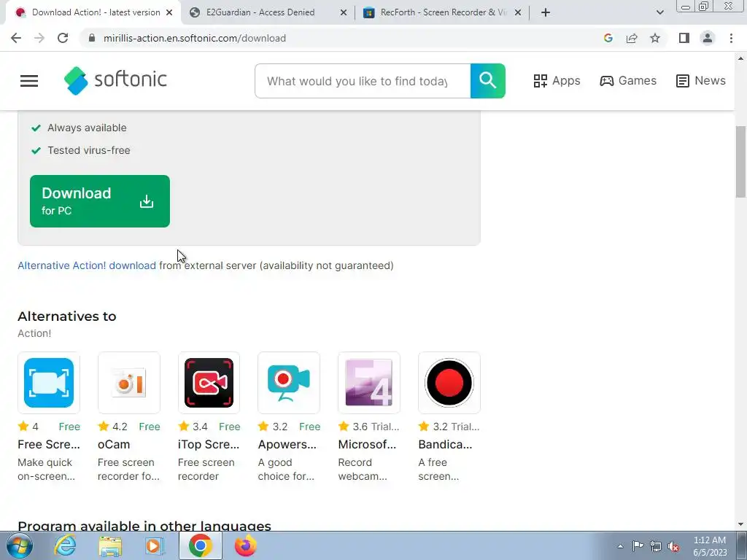
Task: Open the Action Center flag icon
Action: 638,546
